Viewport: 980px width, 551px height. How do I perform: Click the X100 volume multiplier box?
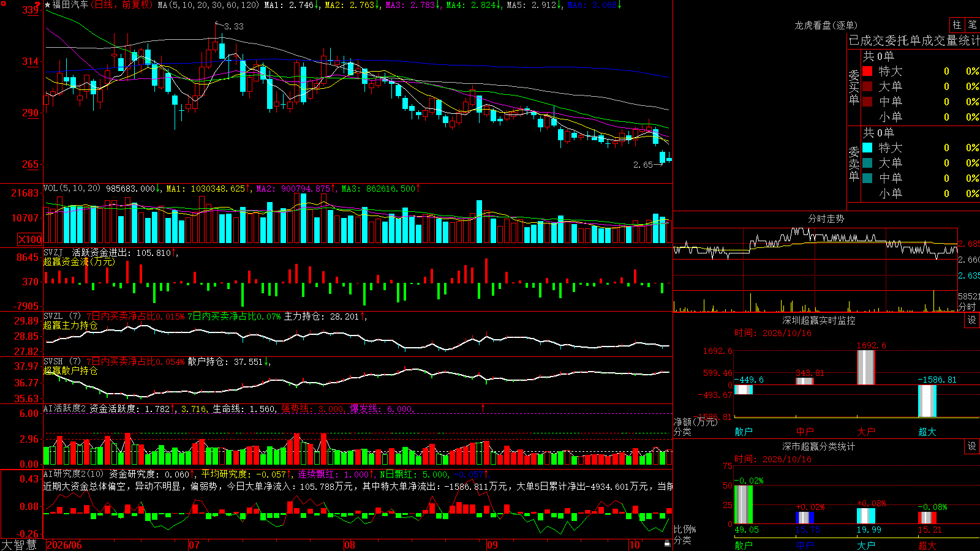point(30,239)
